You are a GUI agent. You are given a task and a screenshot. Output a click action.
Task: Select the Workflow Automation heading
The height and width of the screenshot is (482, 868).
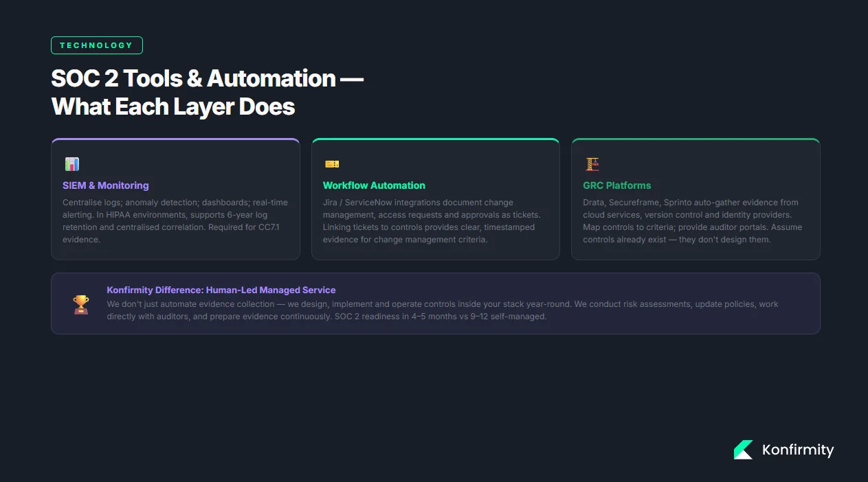tap(374, 185)
